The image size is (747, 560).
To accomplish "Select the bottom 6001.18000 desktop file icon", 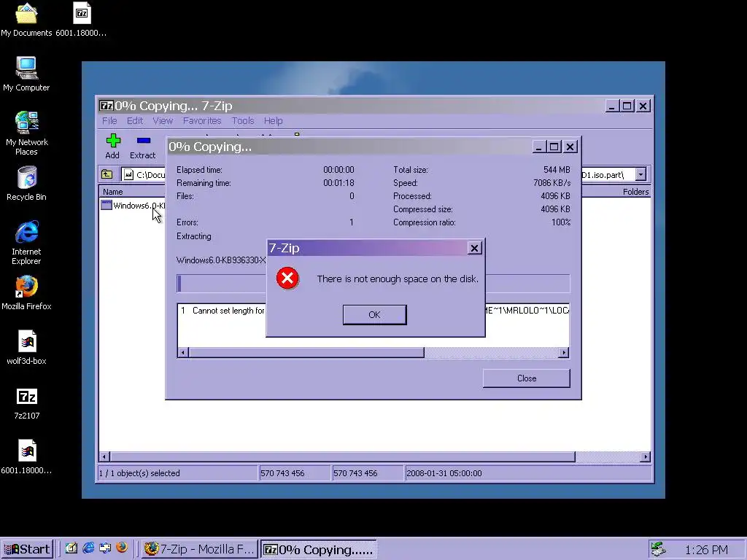I will point(27,457).
